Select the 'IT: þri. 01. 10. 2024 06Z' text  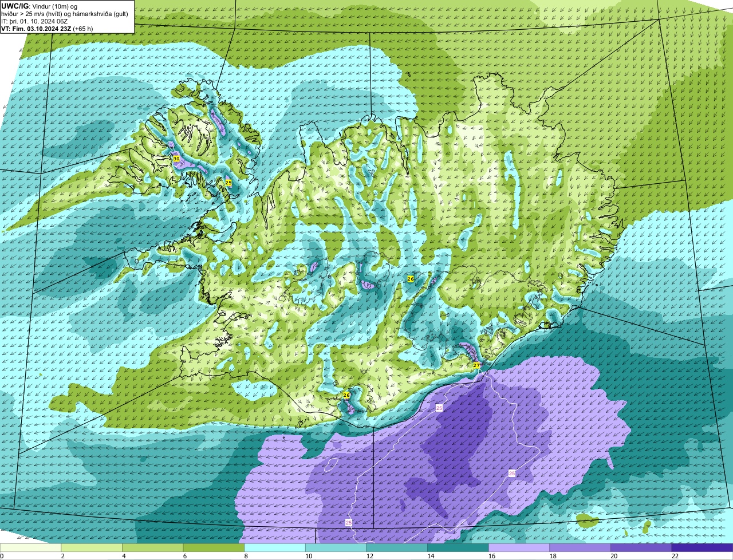point(34,21)
